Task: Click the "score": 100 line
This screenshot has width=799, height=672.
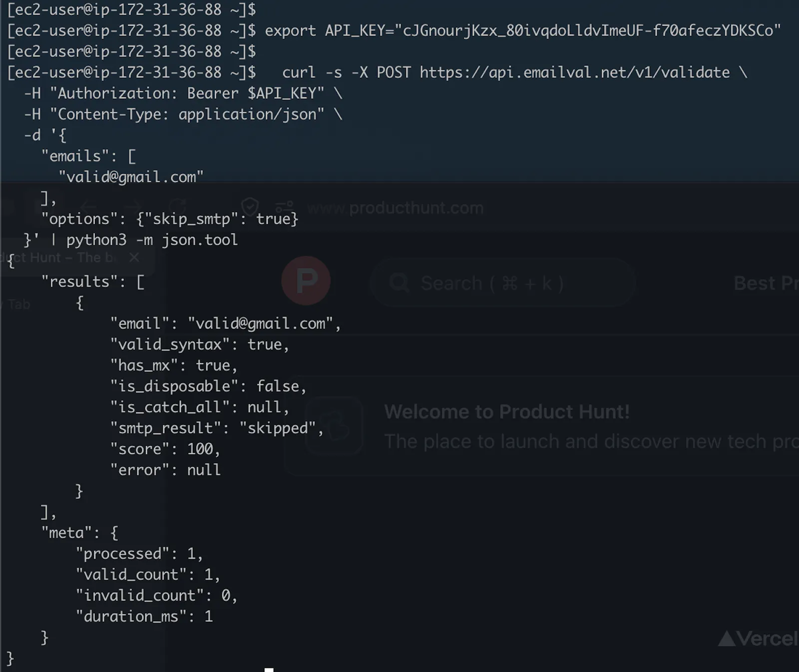Action: tap(165, 450)
